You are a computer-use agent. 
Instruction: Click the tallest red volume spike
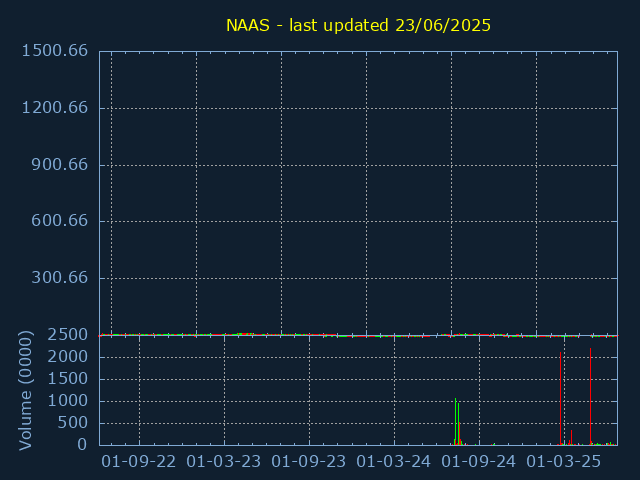pyautogui.click(x=590, y=396)
